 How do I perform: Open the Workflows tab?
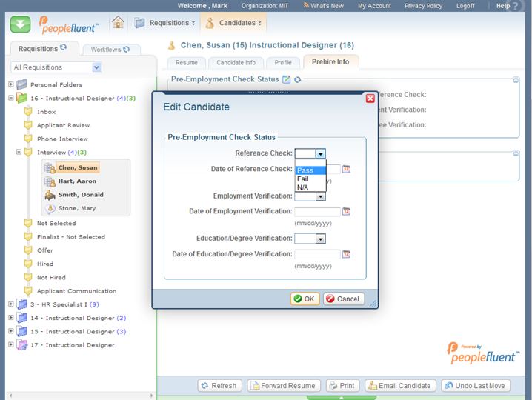click(x=110, y=50)
